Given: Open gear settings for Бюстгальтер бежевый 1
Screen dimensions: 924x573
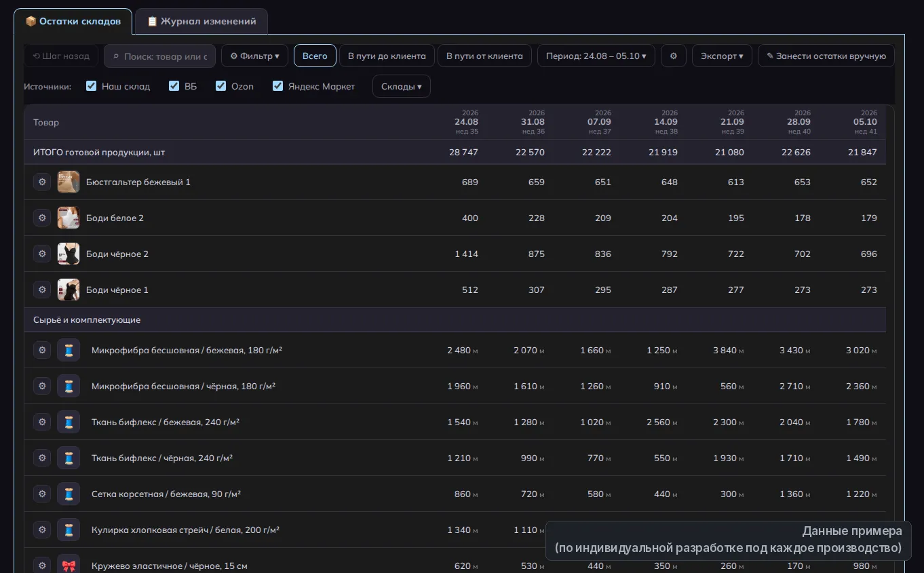Looking at the screenshot, I should pyautogui.click(x=42, y=182).
